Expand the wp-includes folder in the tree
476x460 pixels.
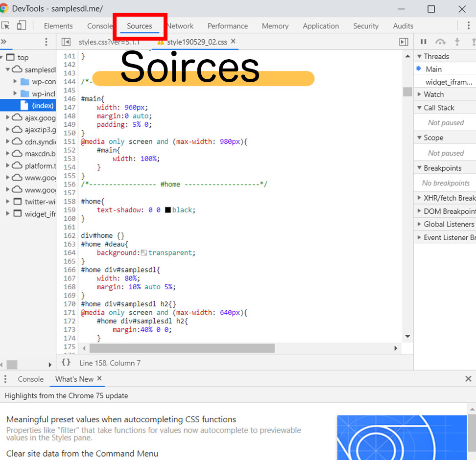coord(15,93)
